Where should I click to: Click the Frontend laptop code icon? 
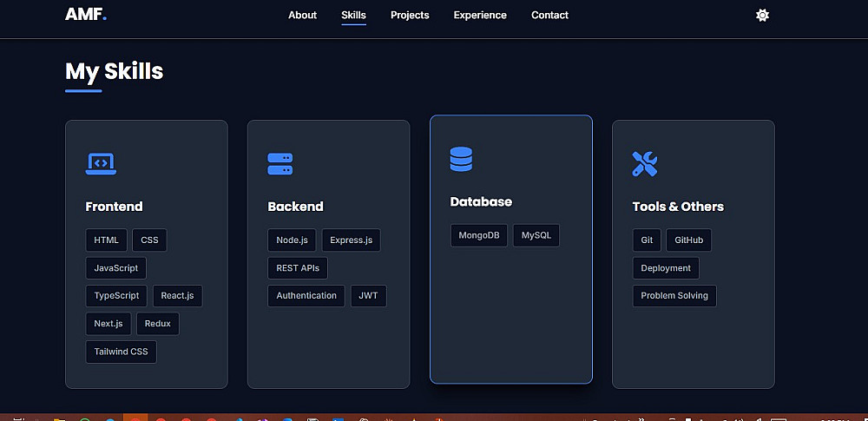pyautogui.click(x=101, y=164)
